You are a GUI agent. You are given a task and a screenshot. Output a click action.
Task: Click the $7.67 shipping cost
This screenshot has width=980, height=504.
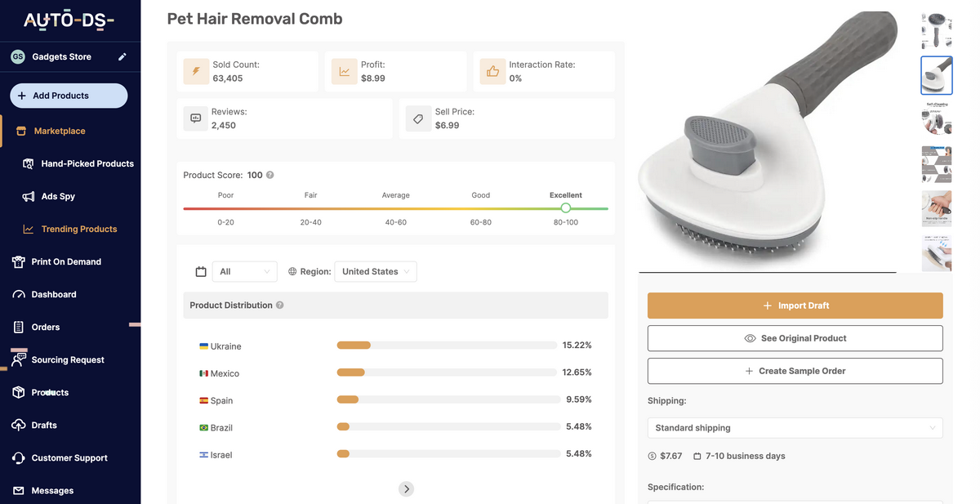tap(671, 456)
